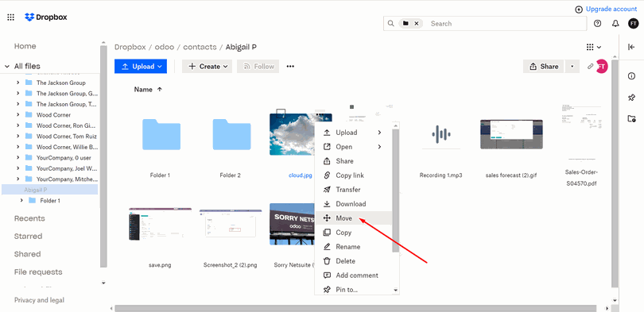Open the apps grid menu icon

11,17
